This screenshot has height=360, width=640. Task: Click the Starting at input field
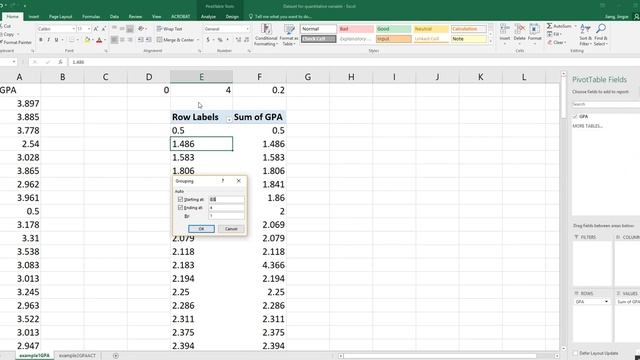click(x=226, y=200)
